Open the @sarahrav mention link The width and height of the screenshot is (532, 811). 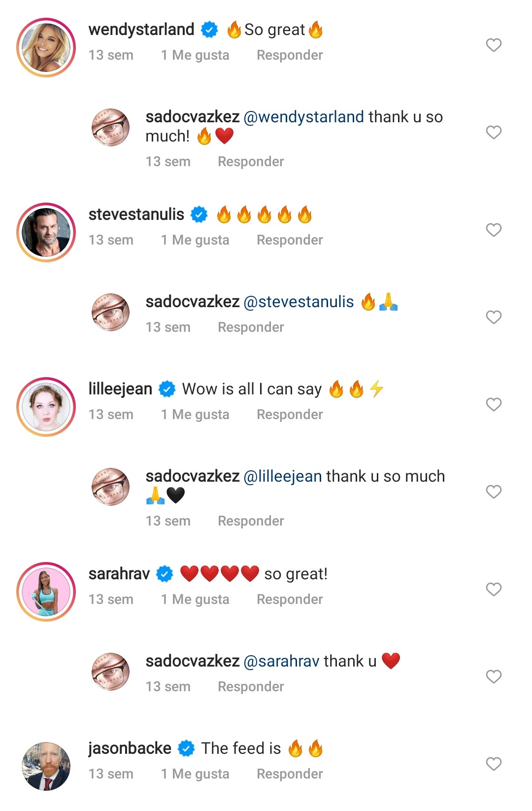pyautogui.click(x=281, y=661)
